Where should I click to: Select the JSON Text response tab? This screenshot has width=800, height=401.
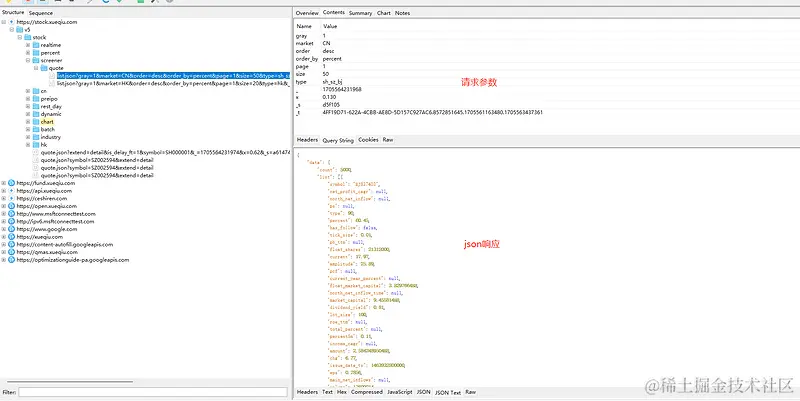point(448,392)
